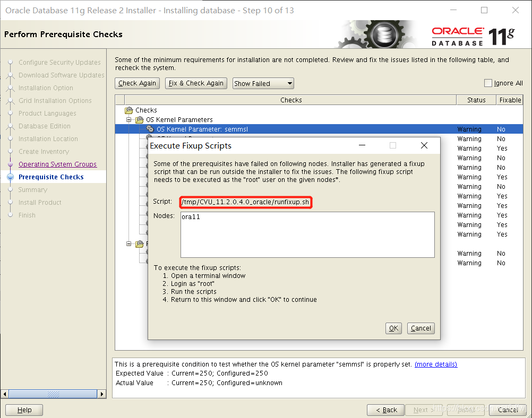This screenshot has height=418, width=532.
Task: Click the Finish step in sidebar
Action: (x=27, y=215)
